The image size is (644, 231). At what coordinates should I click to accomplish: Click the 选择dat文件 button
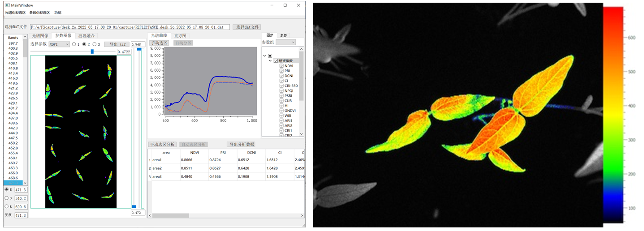[246, 27]
